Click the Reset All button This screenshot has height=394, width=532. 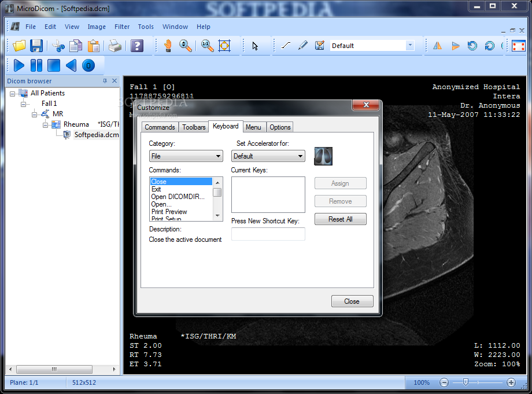[x=340, y=219]
